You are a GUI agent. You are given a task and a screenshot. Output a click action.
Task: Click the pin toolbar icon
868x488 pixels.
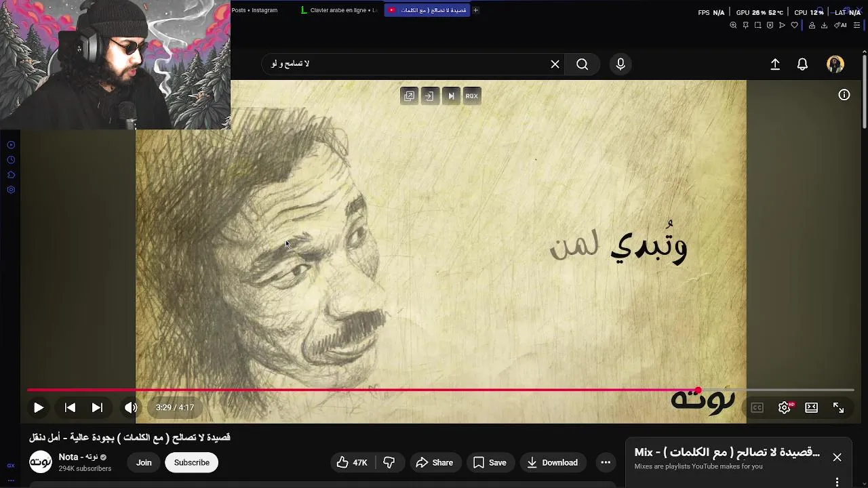tap(745, 25)
